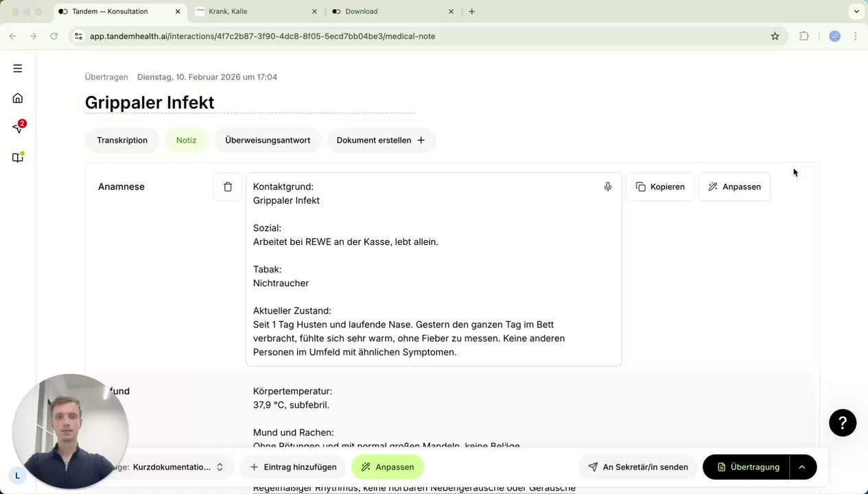Expand the Übertragung options chevron

coord(802,467)
